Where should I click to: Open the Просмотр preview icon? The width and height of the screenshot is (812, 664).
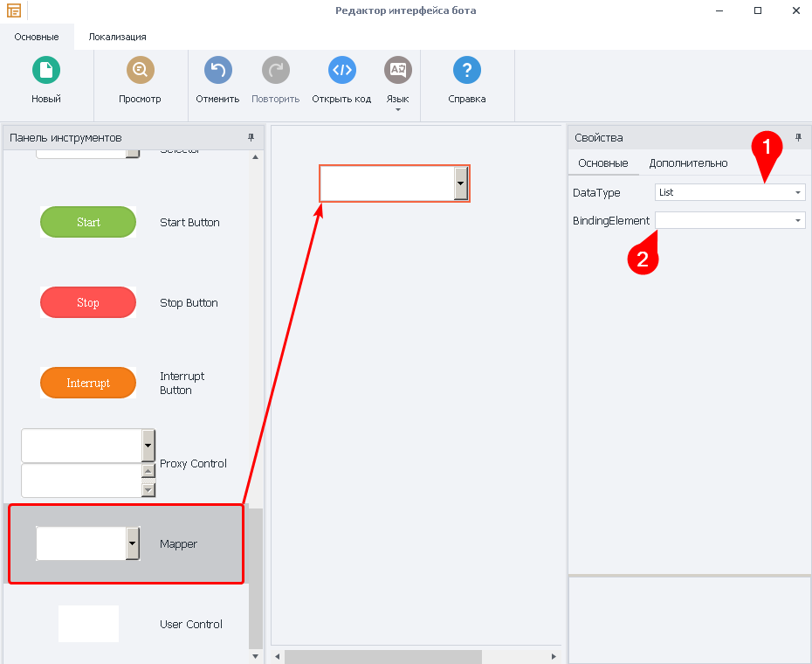click(x=140, y=71)
